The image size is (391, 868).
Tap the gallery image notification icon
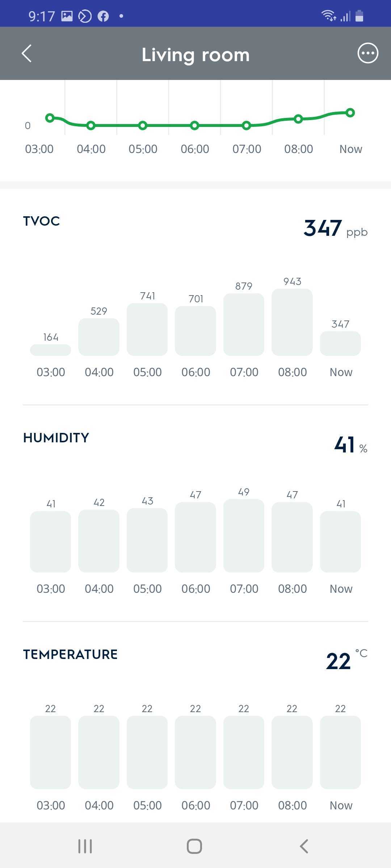[67, 16]
